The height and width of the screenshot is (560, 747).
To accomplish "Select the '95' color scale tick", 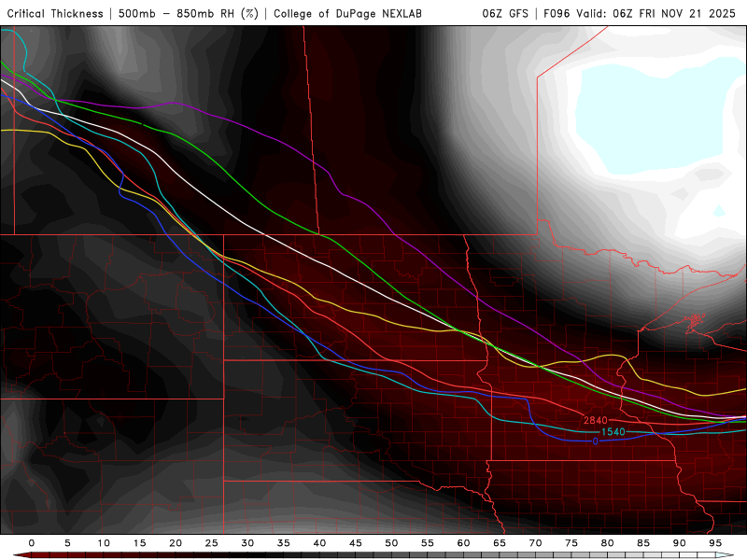I will 715,543.
